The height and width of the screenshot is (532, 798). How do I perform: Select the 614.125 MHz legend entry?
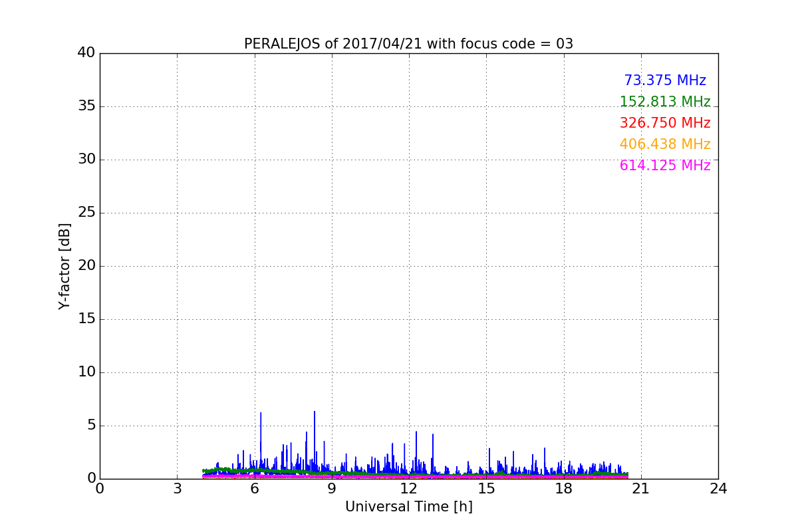click(665, 166)
